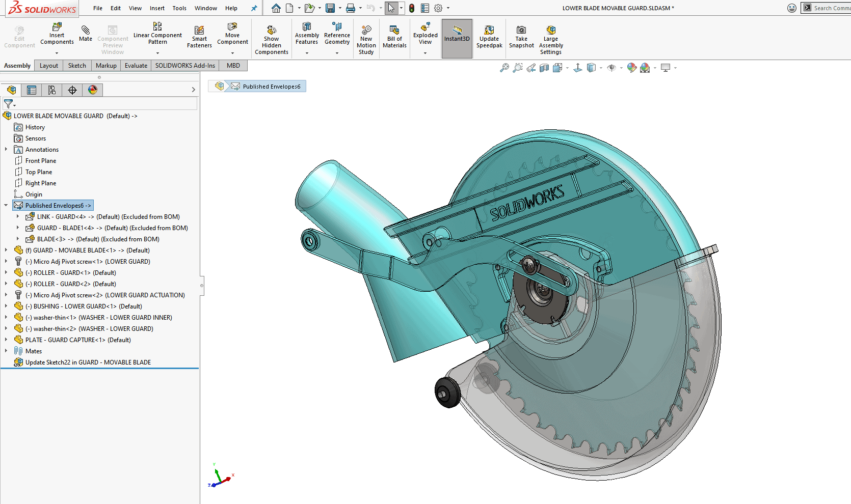Screen dimensions: 851x504
Task: Open the Insert menu
Action: pyautogui.click(x=157, y=8)
